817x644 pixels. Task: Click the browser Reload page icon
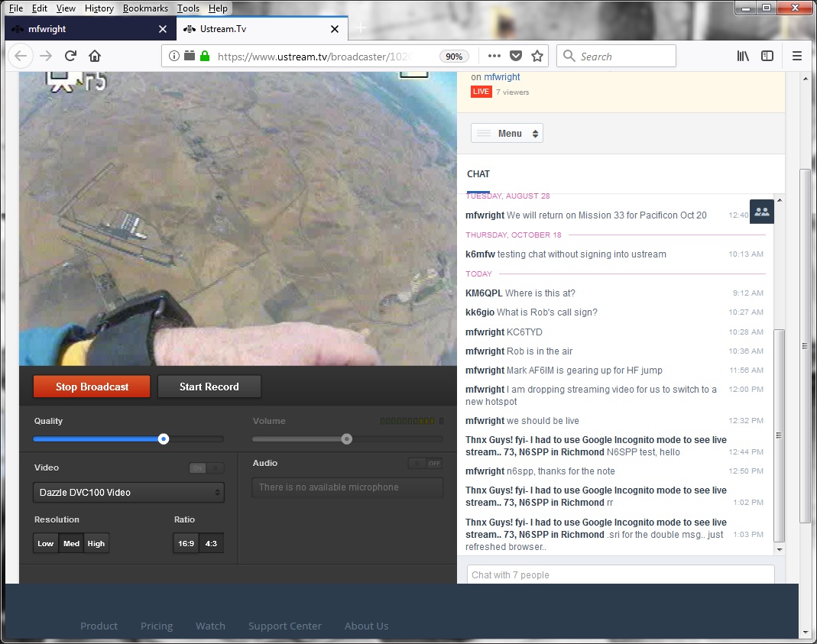(x=70, y=56)
